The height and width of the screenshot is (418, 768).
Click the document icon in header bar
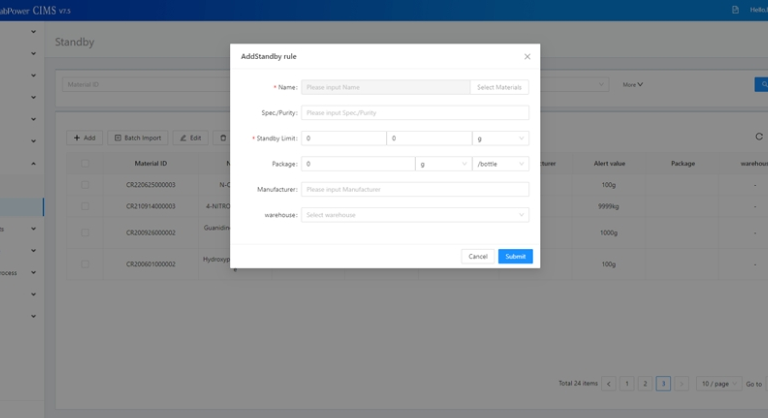pos(735,10)
